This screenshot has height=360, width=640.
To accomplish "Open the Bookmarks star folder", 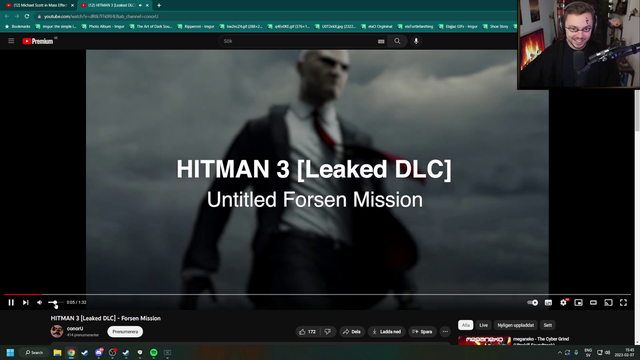I will point(18,27).
